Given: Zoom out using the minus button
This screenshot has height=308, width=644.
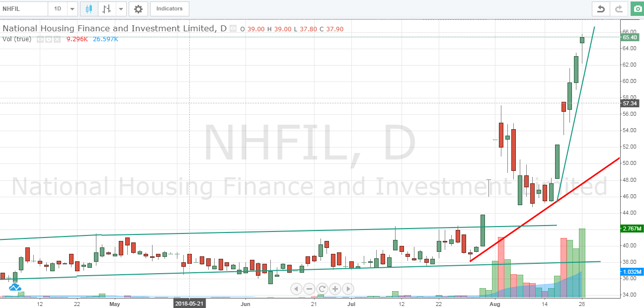Looking at the screenshot, I should [x=309, y=289].
